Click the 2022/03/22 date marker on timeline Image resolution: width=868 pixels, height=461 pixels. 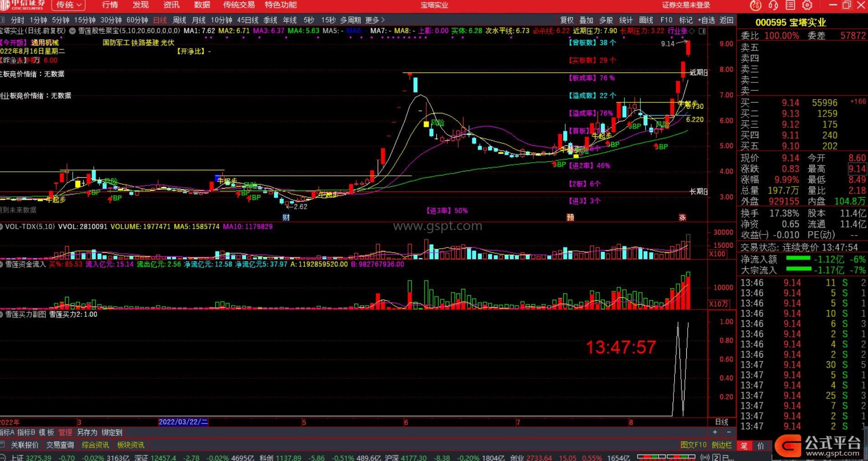[x=183, y=422]
